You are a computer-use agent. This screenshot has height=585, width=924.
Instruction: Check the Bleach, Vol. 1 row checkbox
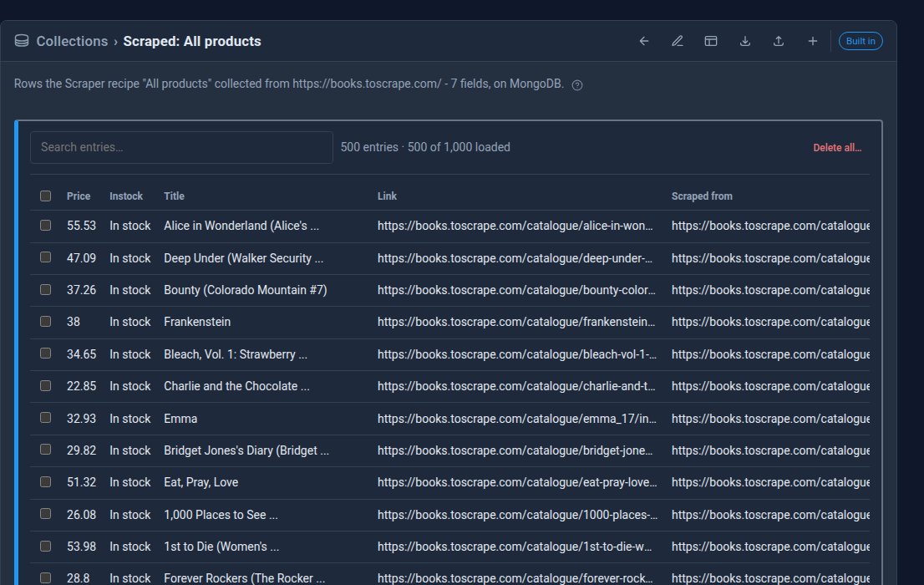[45, 354]
